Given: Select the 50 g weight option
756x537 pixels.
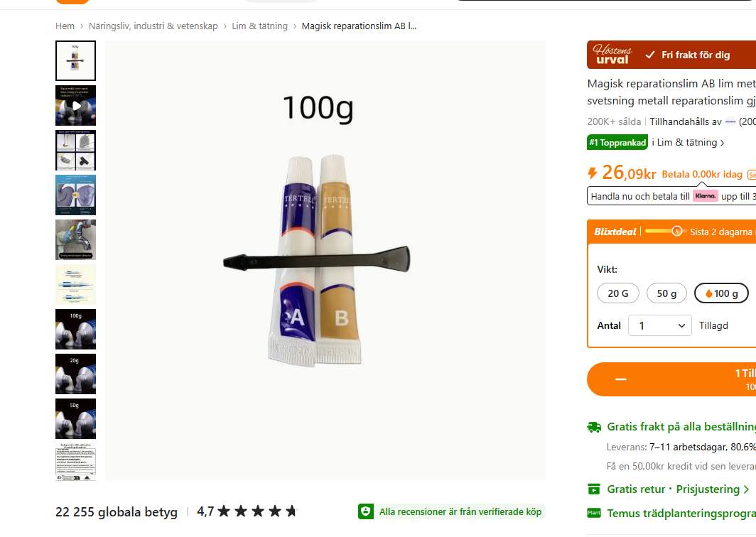Looking at the screenshot, I should pos(666,293).
